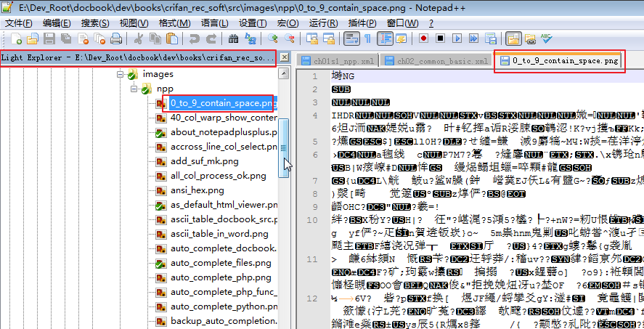Open the 搜索(S) menu
Screen dimensions: 644x329
coord(95,23)
